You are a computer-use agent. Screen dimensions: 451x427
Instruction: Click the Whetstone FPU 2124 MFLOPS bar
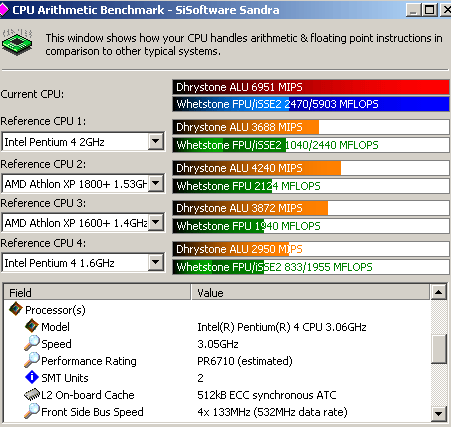pos(311,186)
